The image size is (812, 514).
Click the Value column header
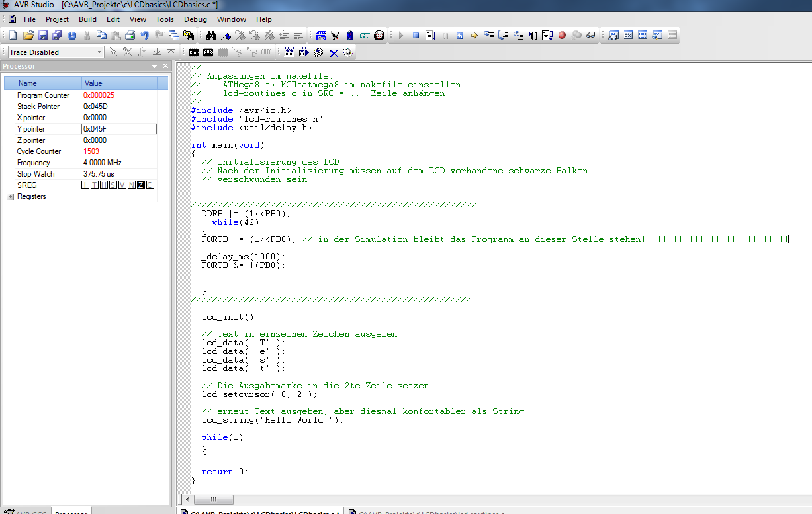pyautogui.click(x=120, y=83)
